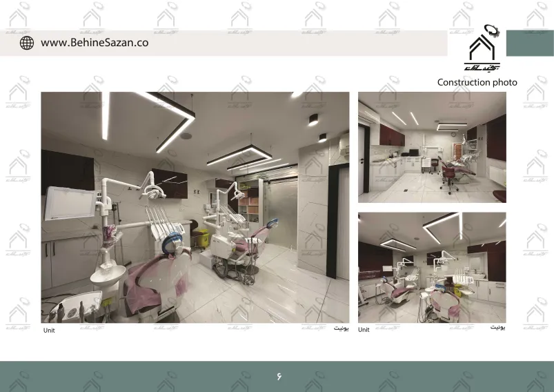Click the page number in the footer
554x392 pixels.
[x=279, y=376]
